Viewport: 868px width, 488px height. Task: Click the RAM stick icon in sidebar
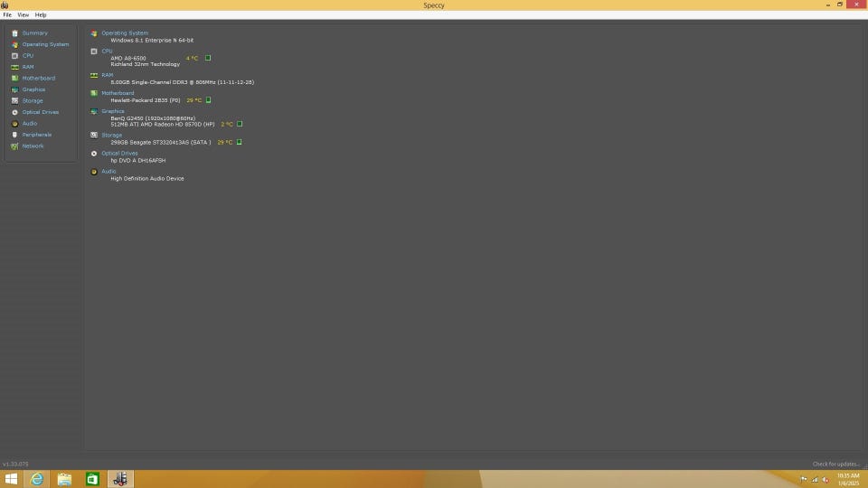click(x=15, y=67)
